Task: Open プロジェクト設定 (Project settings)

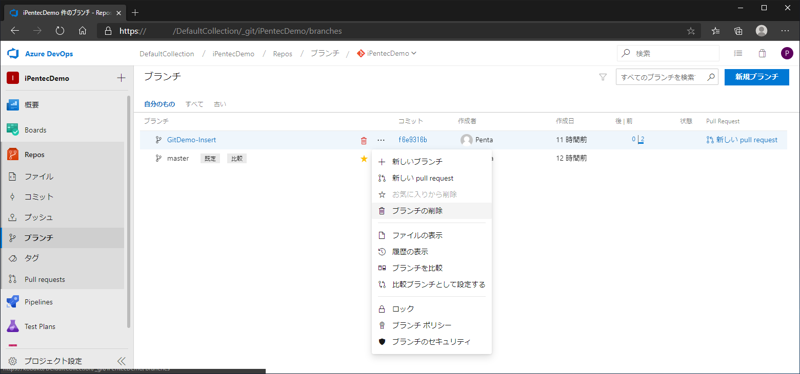Action: pyautogui.click(x=53, y=361)
